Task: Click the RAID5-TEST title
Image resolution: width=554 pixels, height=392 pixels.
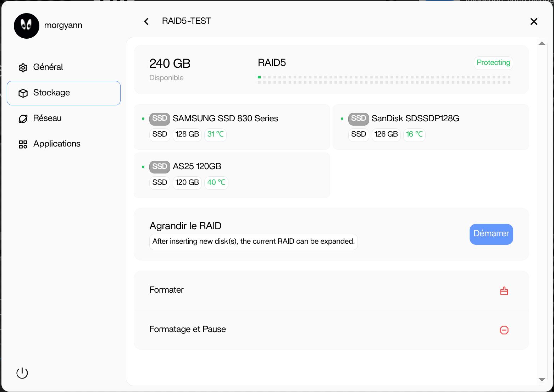Action: (x=186, y=21)
